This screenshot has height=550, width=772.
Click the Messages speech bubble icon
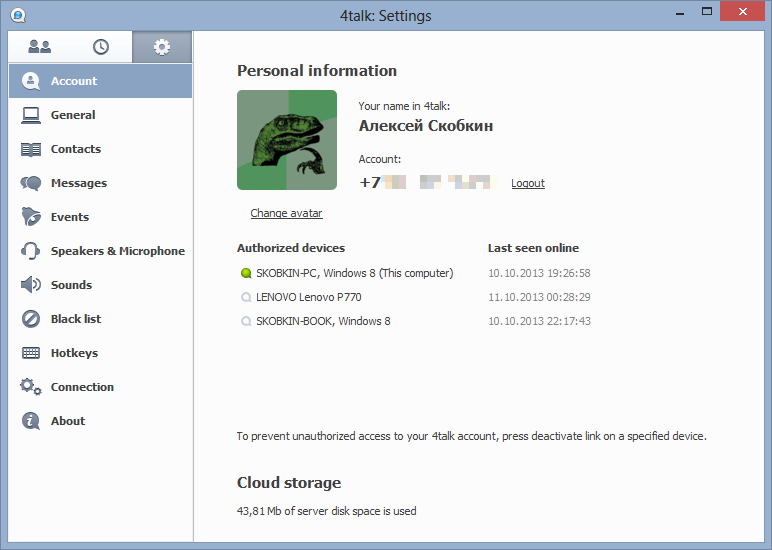pyautogui.click(x=31, y=183)
